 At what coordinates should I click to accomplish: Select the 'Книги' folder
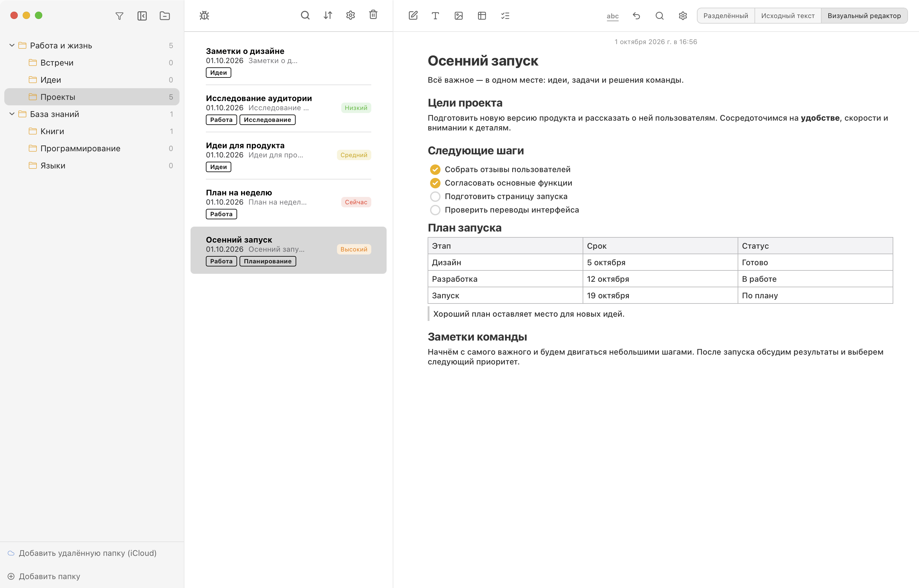click(x=92, y=131)
